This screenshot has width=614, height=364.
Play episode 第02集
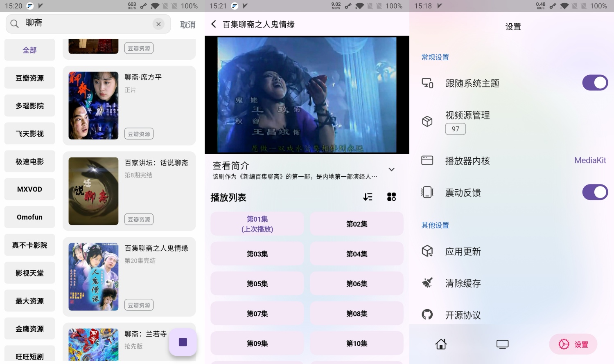pos(357,224)
